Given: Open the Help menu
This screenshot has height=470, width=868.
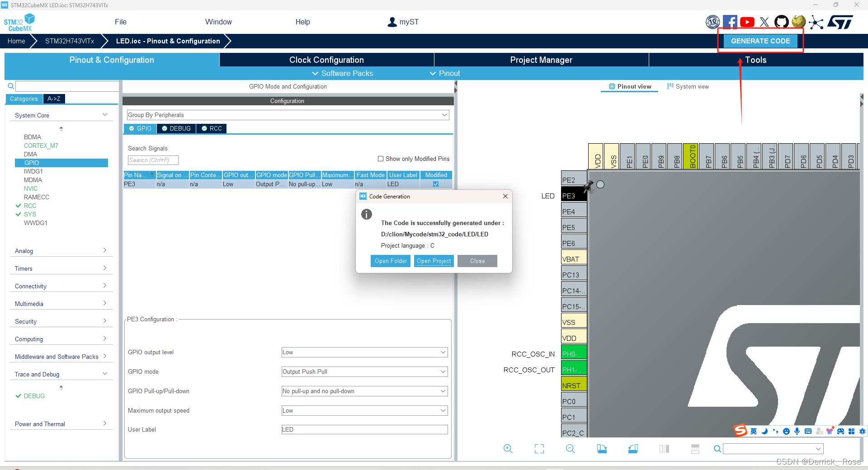Looking at the screenshot, I should click(x=303, y=22).
